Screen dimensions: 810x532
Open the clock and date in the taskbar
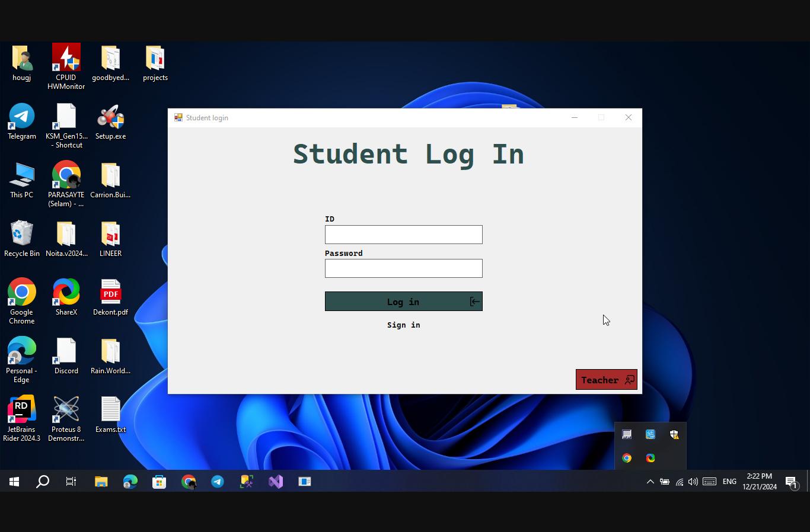(759, 480)
